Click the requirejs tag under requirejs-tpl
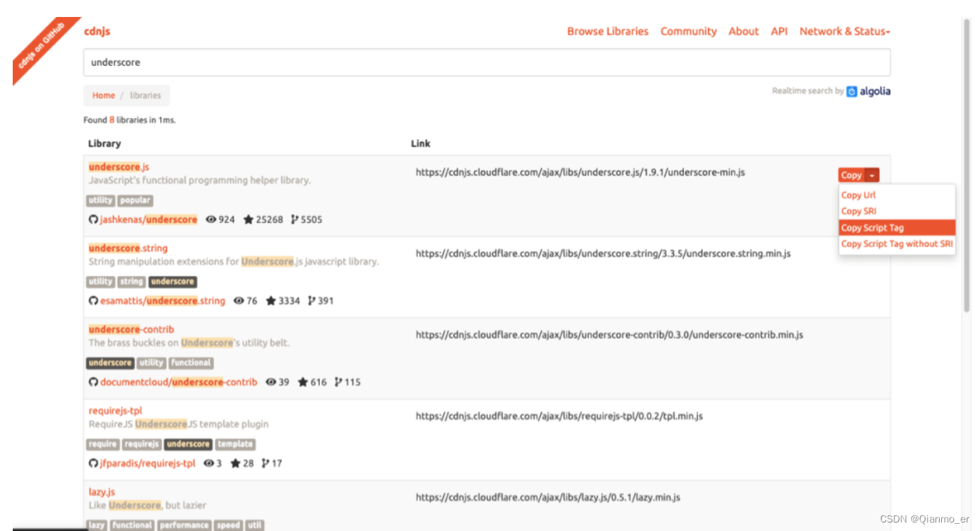 click(x=142, y=445)
